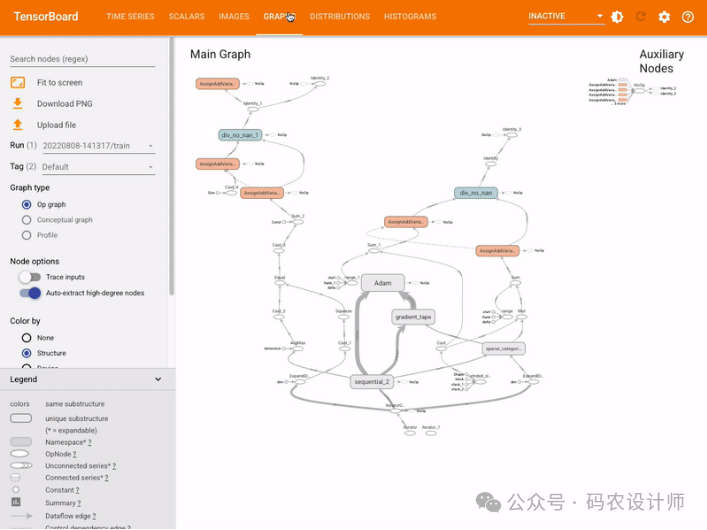Click the Upload file arrow icon

pyautogui.click(x=18, y=124)
